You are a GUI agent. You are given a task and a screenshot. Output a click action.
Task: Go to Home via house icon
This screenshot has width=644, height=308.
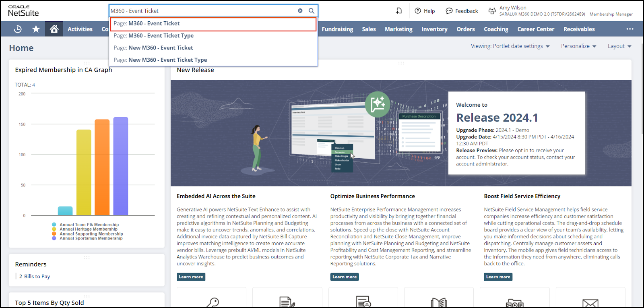tap(54, 29)
